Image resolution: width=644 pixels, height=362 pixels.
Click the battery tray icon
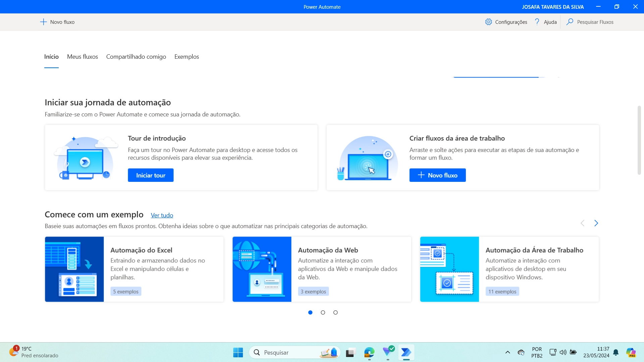(x=573, y=352)
